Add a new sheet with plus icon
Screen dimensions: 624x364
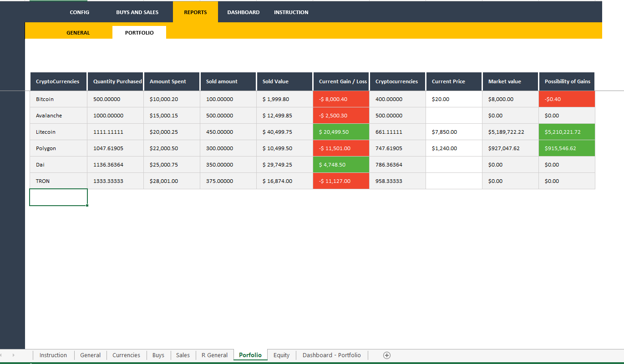[x=387, y=355]
